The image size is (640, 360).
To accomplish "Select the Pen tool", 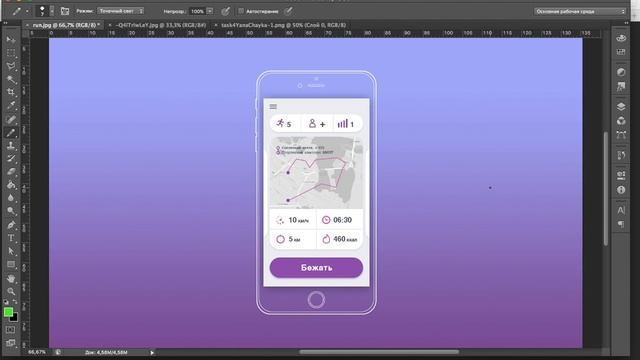I will (x=11, y=225).
